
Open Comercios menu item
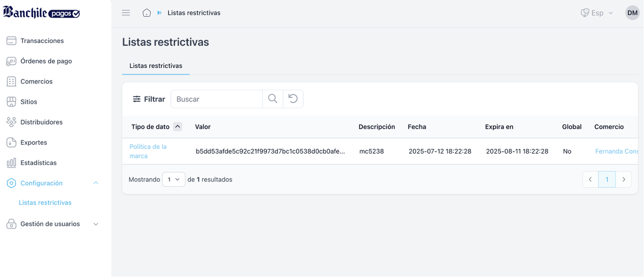[x=36, y=81]
